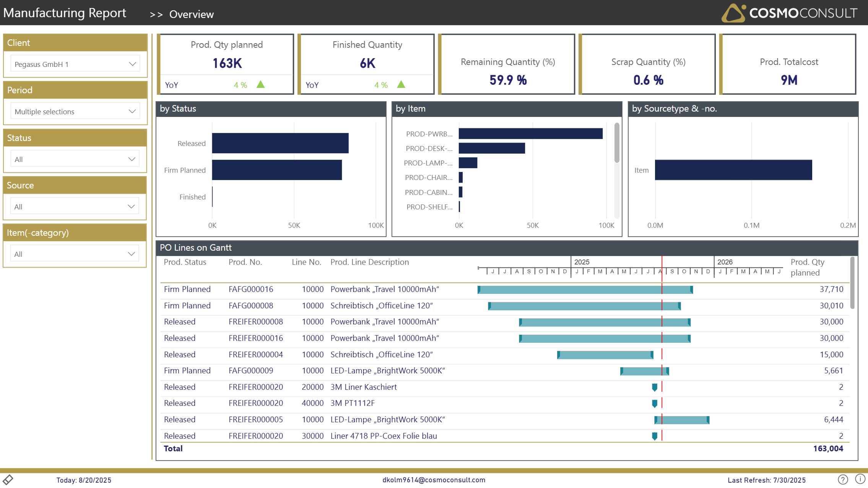This screenshot has height=488, width=868.
Task: Click the by Item chart scrollbar
Action: point(616,143)
